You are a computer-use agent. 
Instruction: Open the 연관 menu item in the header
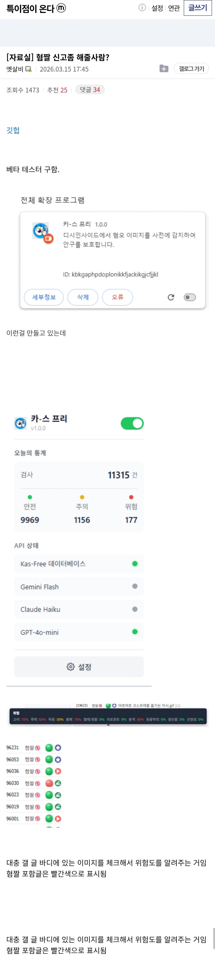(x=174, y=8)
